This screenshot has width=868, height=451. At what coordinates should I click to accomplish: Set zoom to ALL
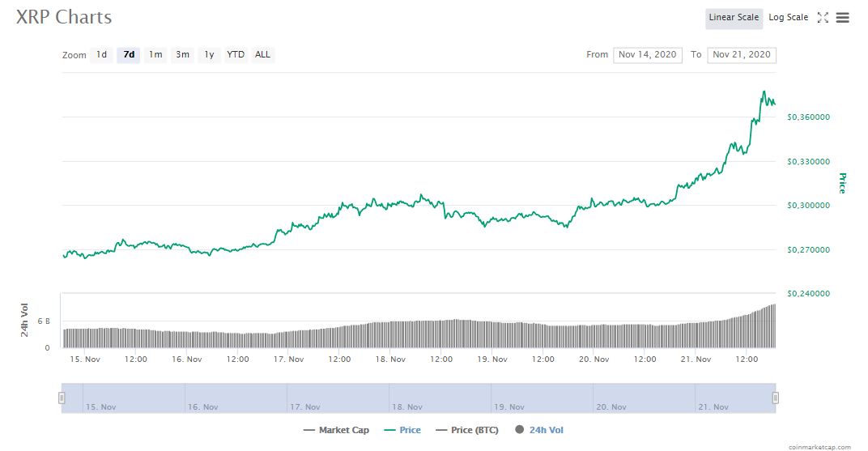coord(262,55)
